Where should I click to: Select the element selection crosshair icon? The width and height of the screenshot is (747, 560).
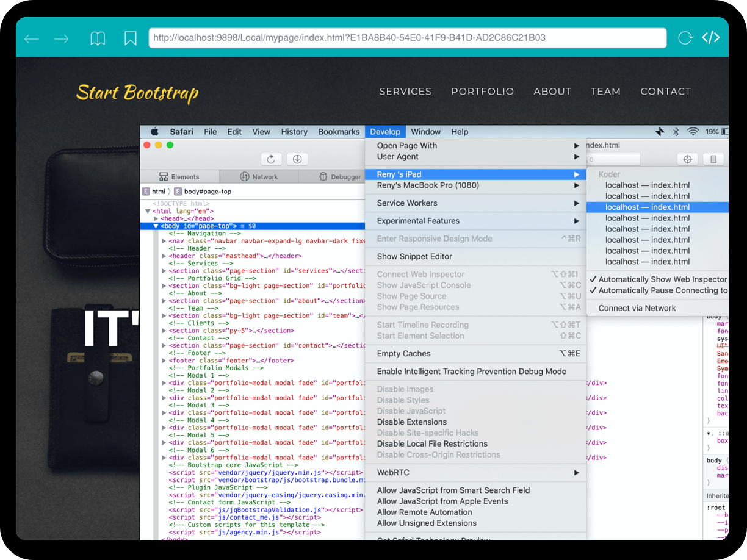click(x=687, y=159)
